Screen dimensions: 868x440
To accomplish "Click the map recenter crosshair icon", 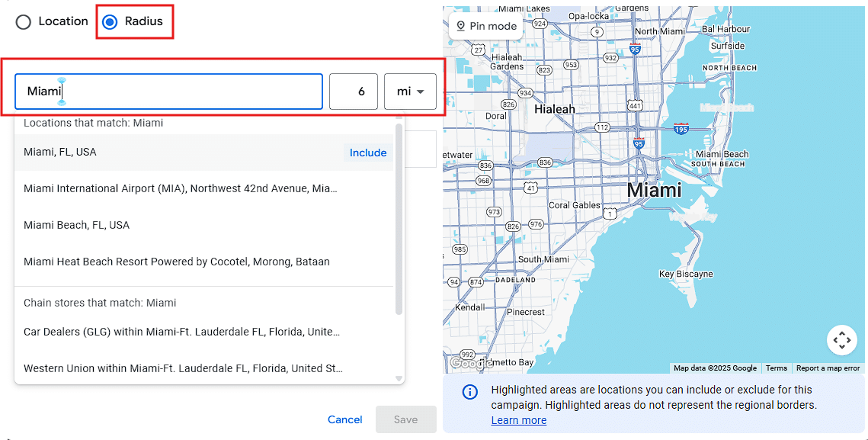I will [841, 339].
